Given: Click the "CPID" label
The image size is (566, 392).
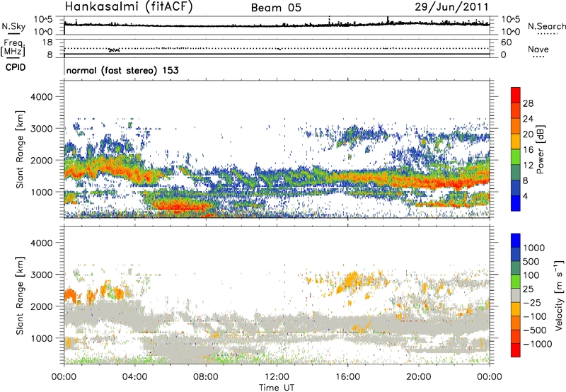Looking at the screenshot, I should pos(16,67).
